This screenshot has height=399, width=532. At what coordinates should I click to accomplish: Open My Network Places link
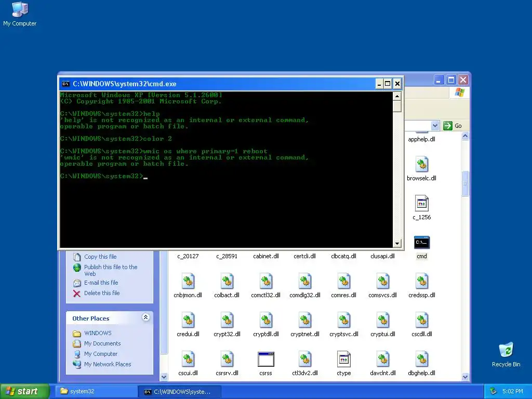click(x=108, y=364)
